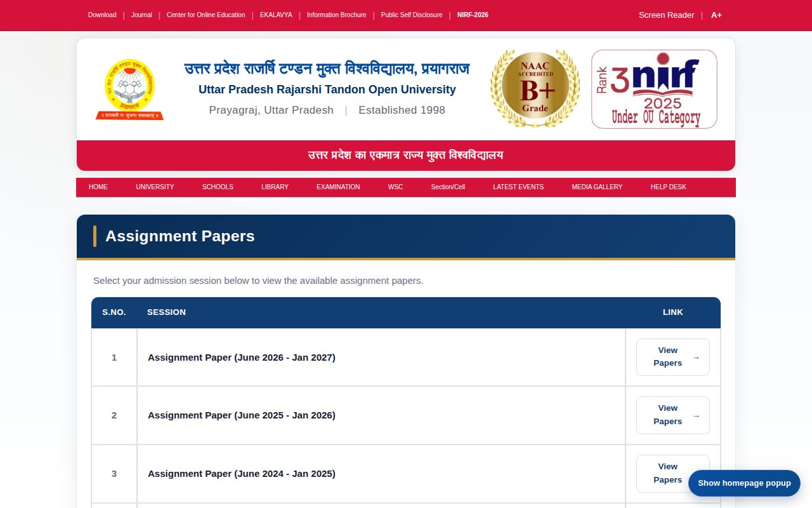Click the 'Prayagraj, Uttar Pradesh' text
Screen dimensions: 812x508
[x=272, y=110]
